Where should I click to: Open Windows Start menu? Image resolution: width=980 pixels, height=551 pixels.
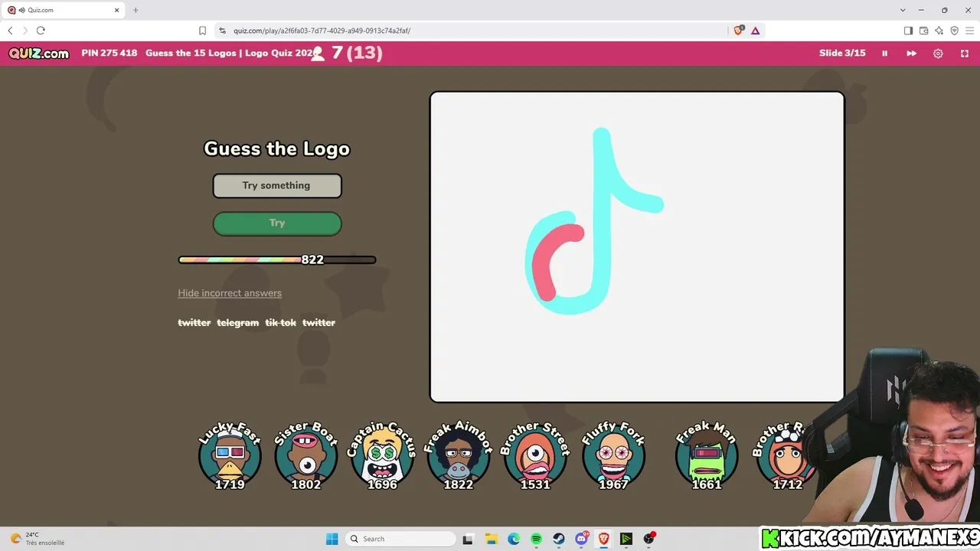(332, 539)
